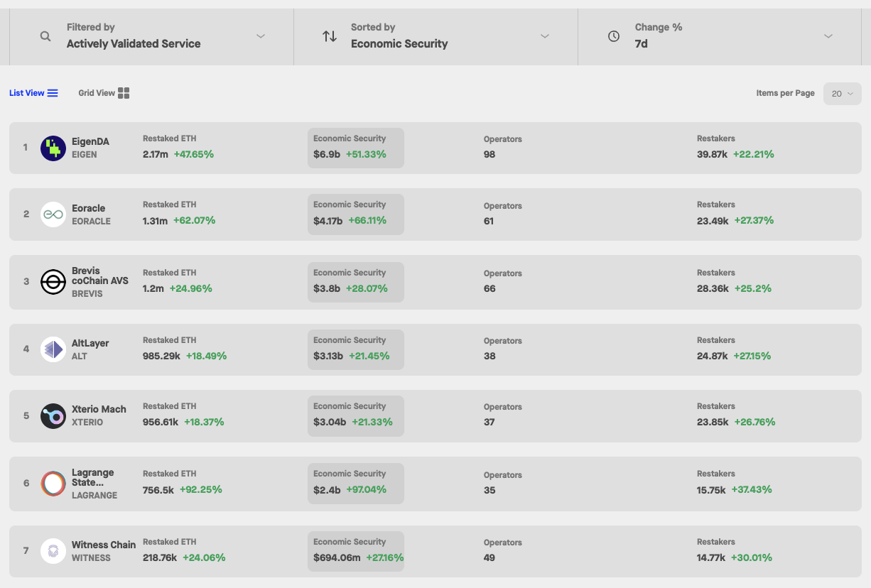
Task: Switch to Grid View
Action: tap(104, 93)
